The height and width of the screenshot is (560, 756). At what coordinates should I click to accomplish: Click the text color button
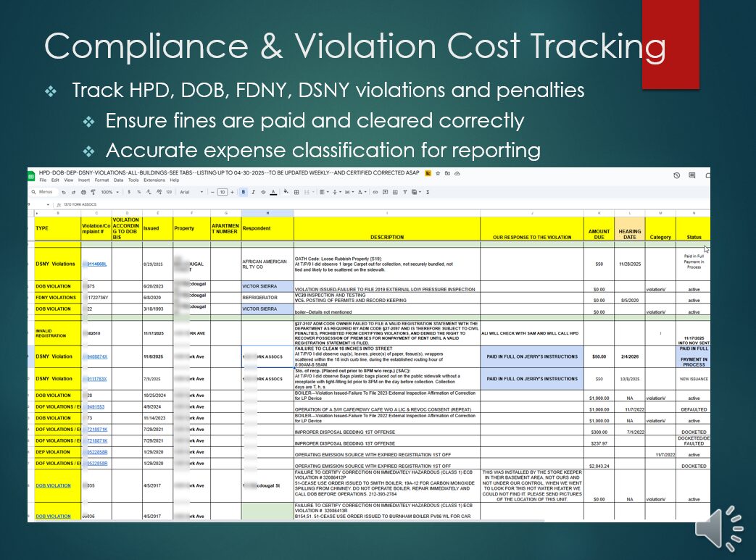click(274, 192)
